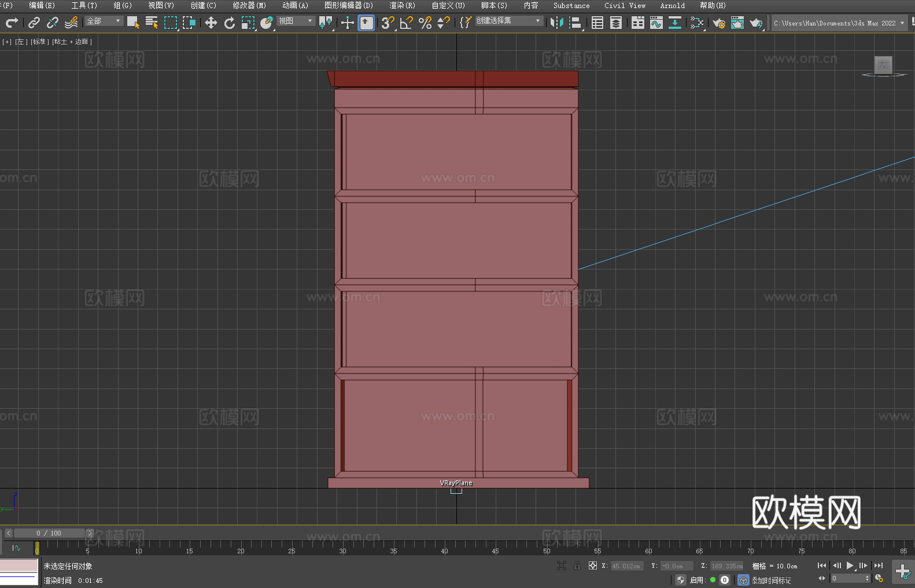Open the Mini Curve Editor icon
Viewport: 915px width, 588px height.
tap(16, 548)
